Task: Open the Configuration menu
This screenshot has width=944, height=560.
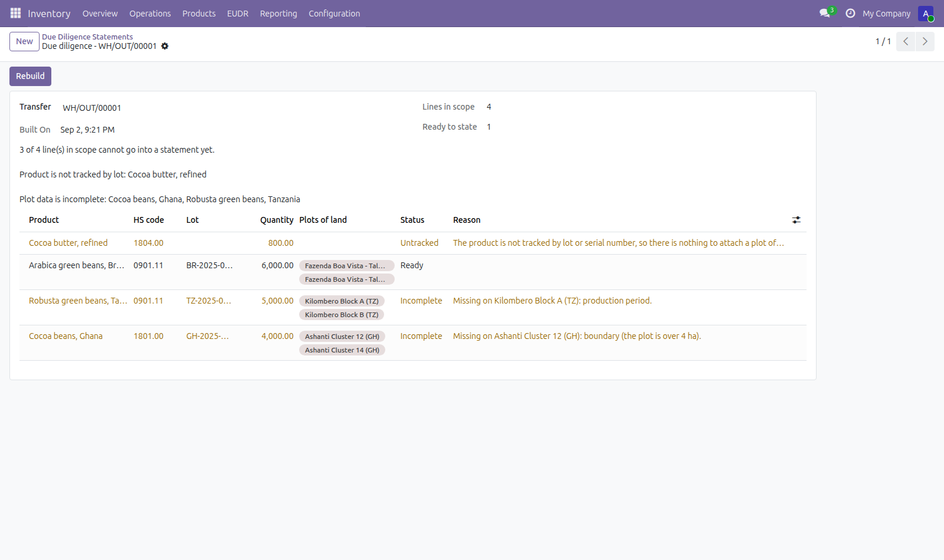Action: tap(335, 14)
